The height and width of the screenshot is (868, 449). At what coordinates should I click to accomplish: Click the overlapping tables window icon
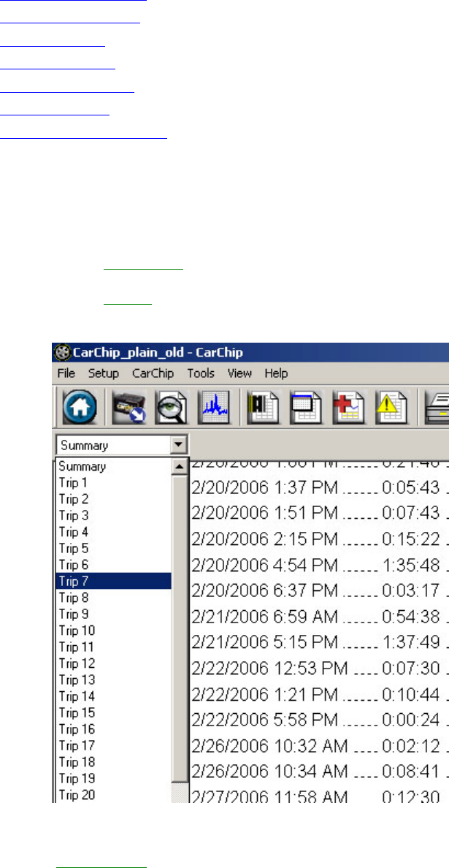click(306, 407)
